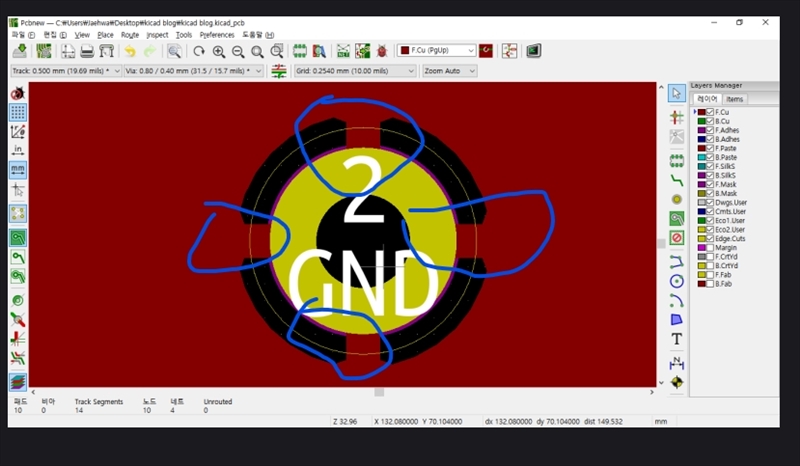
Task: Switch units to millimeters
Action: (18, 170)
